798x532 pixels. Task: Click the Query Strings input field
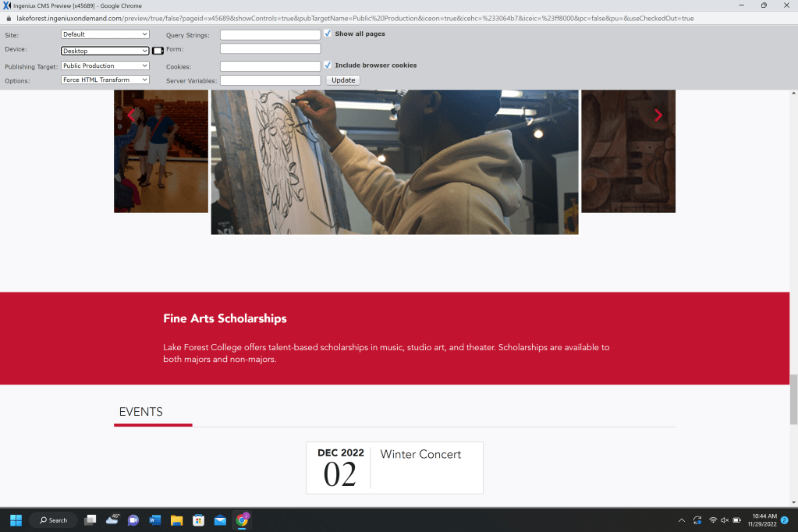tap(270, 35)
